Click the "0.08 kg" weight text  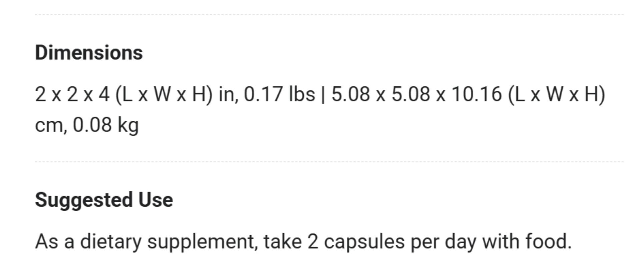(x=105, y=125)
